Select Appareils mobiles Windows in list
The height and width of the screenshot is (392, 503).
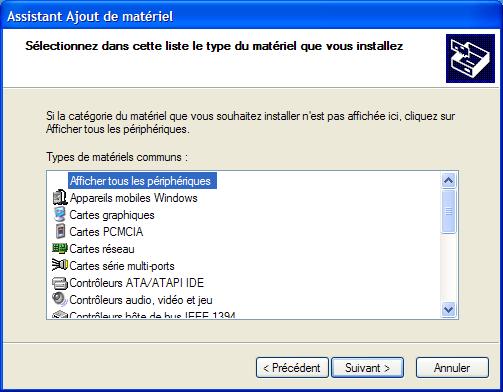pyautogui.click(x=133, y=198)
